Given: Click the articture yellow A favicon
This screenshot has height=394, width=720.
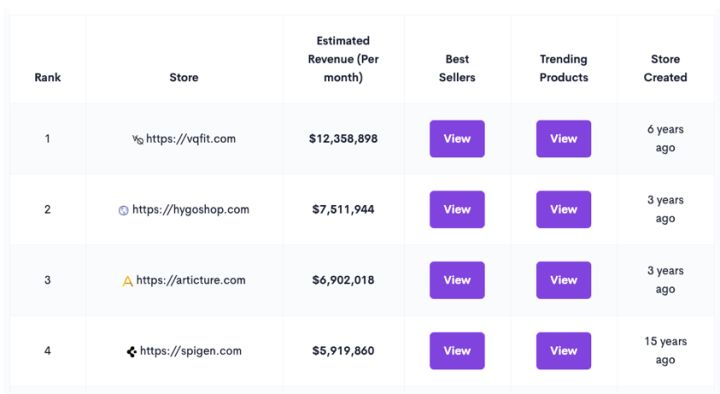Looking at the screenshot, I should (x=128, y=281).
